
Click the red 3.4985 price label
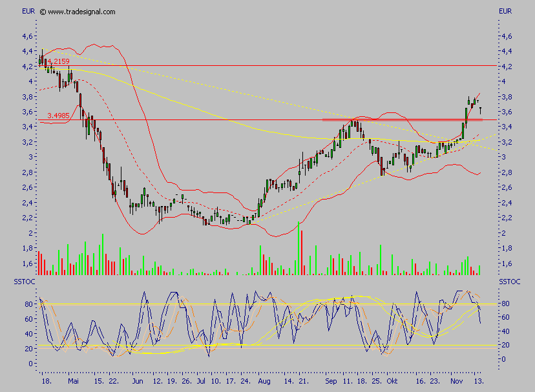[x=59, y=116]
